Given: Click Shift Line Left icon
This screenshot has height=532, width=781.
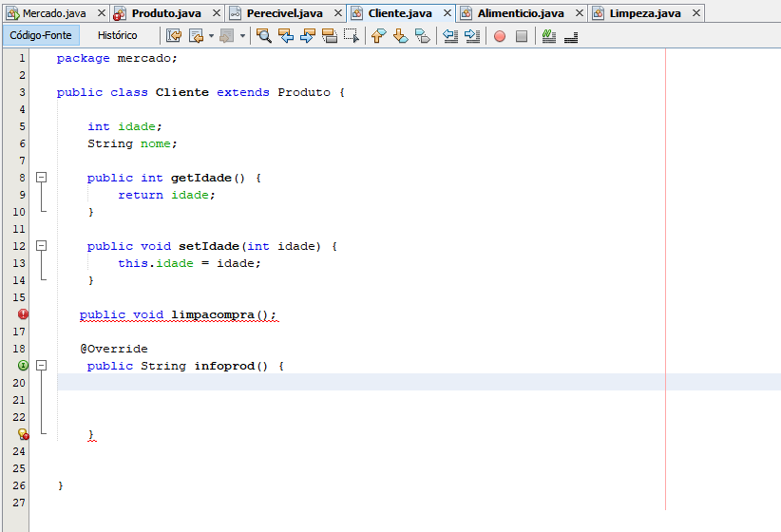Looking at the screenshot, I should pos(450,36).
